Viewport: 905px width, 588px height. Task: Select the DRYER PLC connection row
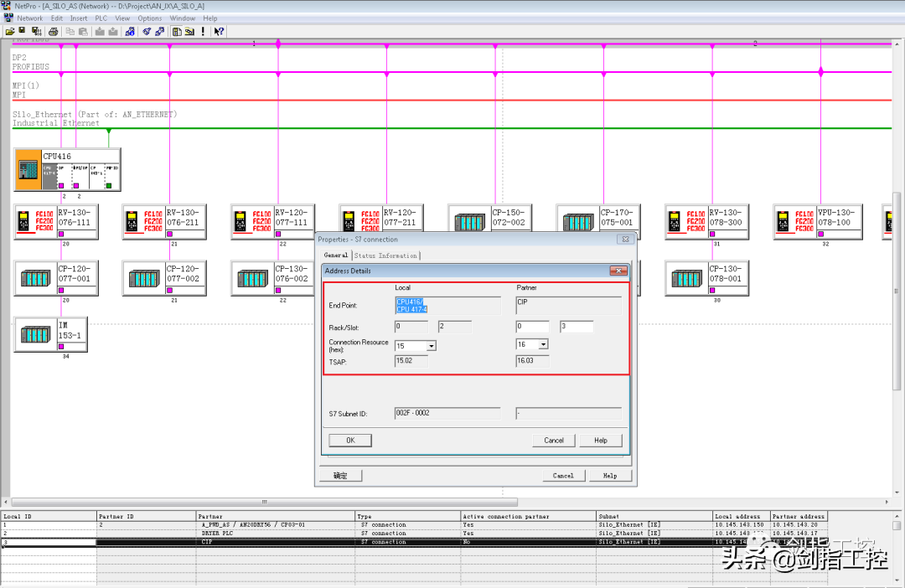point(251,534)
